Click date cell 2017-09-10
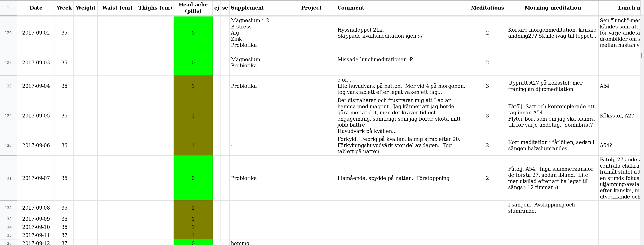Viewport: 644px width, 245px height. 36,227
